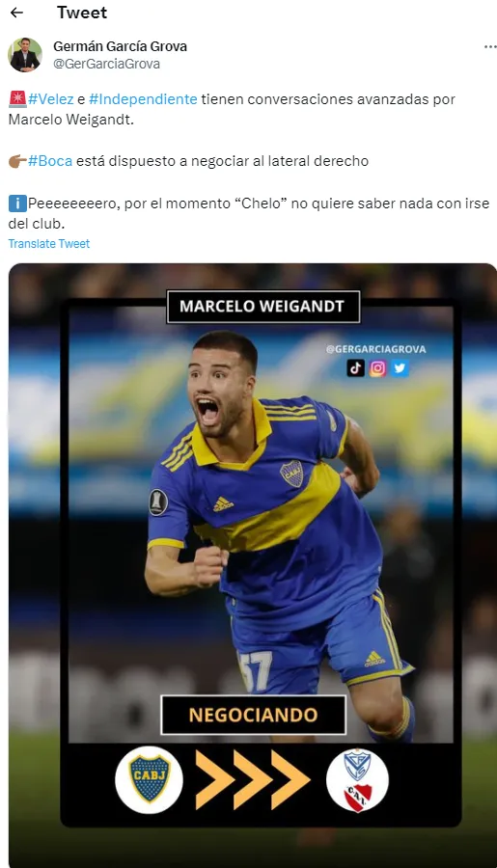Open the three-dot more options menu
Screen dimensions: 497x868
coord(490,47)
